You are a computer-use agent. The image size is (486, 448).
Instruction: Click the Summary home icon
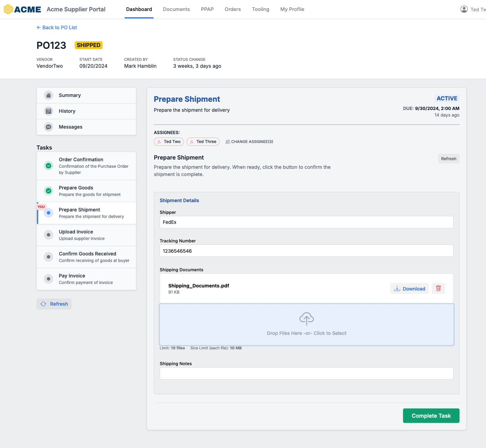pyautogui.click(x=49, y=95)
